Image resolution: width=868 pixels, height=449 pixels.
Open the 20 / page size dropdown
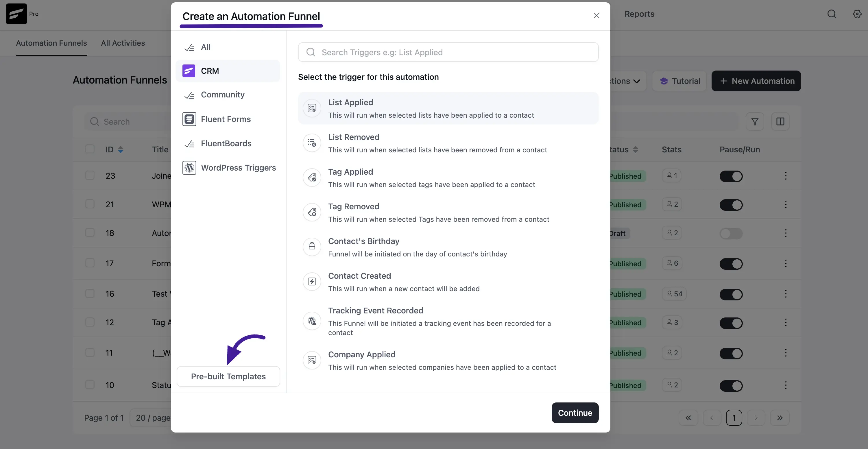click(x=151, y=418)
